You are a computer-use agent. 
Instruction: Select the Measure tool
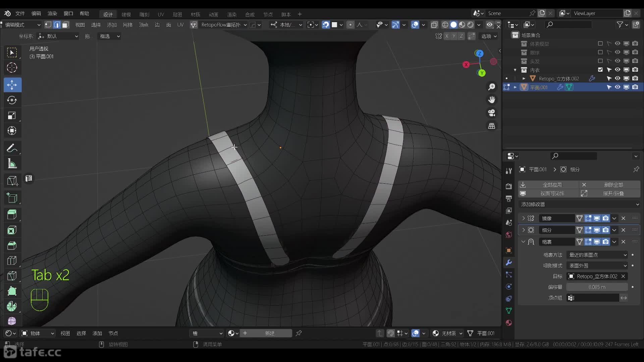click(12, 163)
